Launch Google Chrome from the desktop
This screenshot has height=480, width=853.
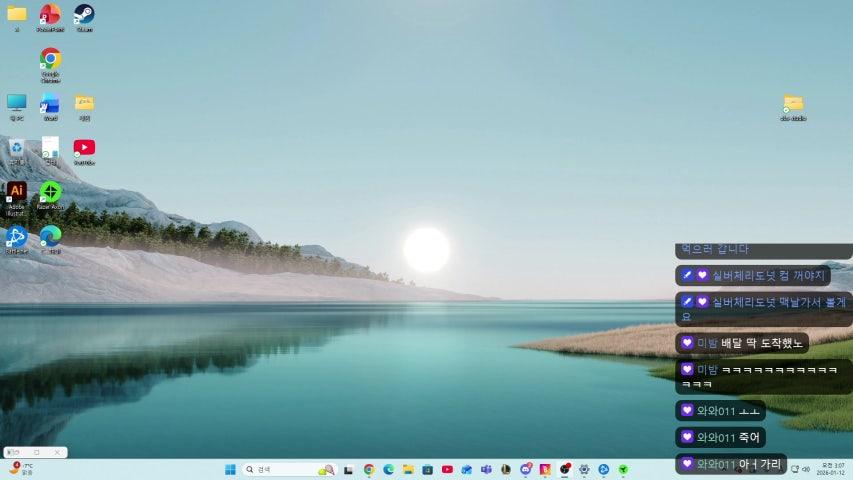(x=50, y=60)
